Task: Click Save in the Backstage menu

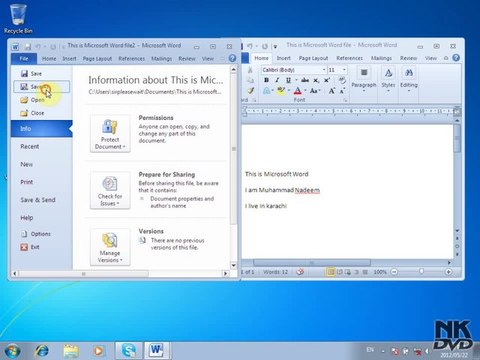Action: tap(31, 74)
